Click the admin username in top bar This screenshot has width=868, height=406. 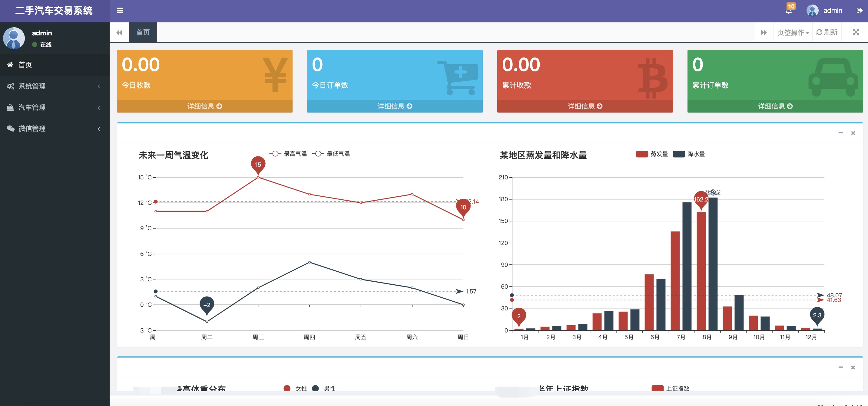click(833, 10)
